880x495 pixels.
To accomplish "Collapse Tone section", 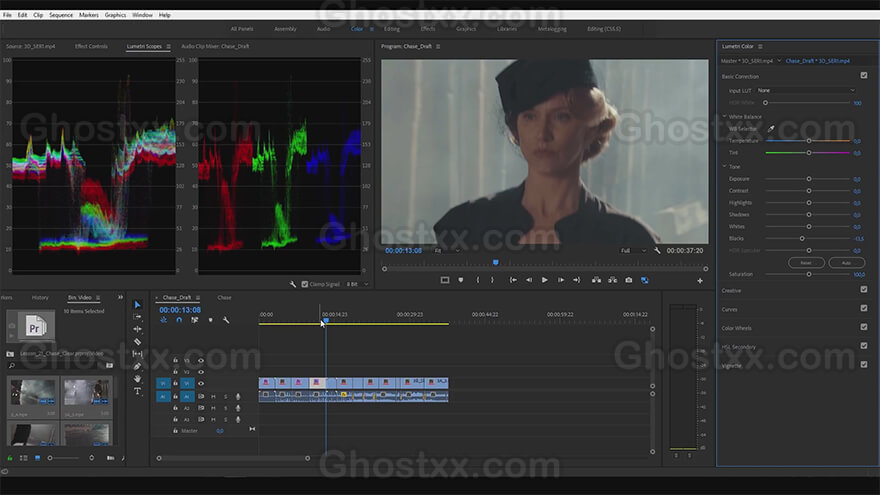I will pos(725,166).
